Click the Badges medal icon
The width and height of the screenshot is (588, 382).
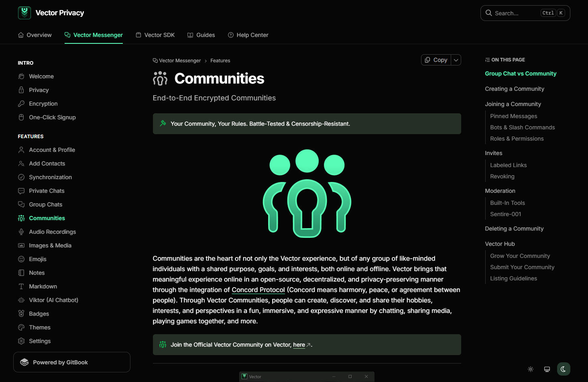[x=21, y=314]
